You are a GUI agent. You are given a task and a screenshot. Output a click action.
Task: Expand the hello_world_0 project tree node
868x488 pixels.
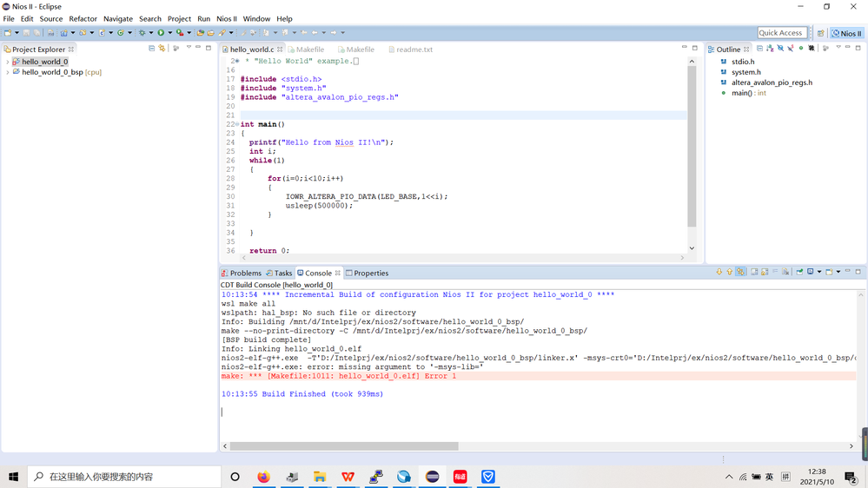click(8, 62)
